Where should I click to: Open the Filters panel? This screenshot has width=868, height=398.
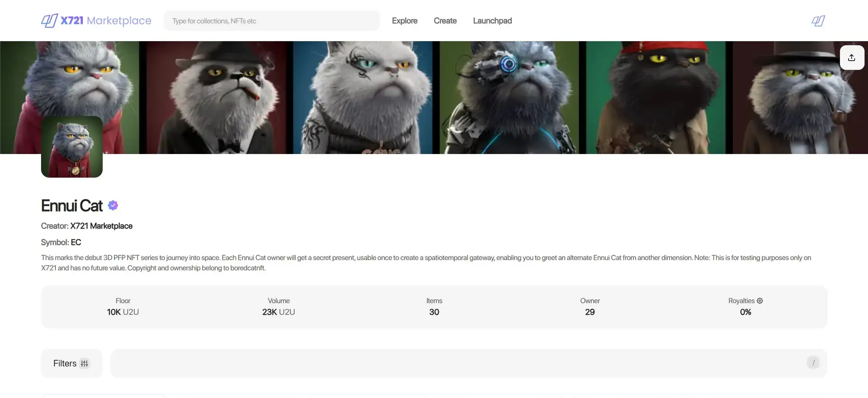[x=71, y=363]
